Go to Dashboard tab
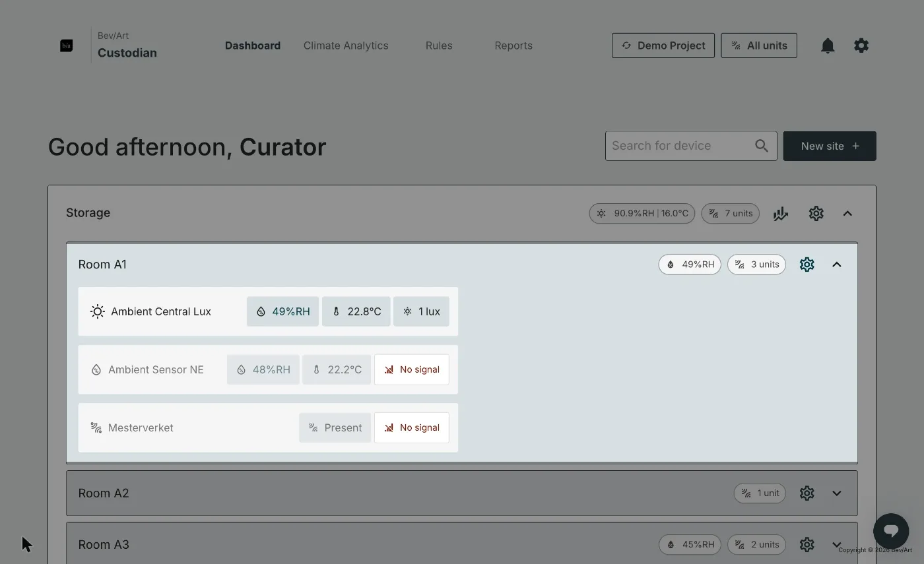The width and height of the screenshot is (924, 564). 253,46
